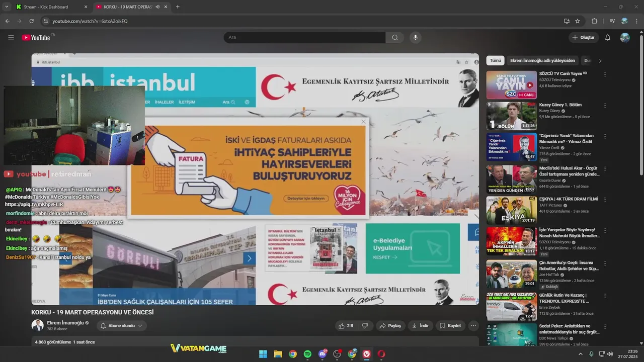Click the YouTube search input field

(x=304, y=37)
